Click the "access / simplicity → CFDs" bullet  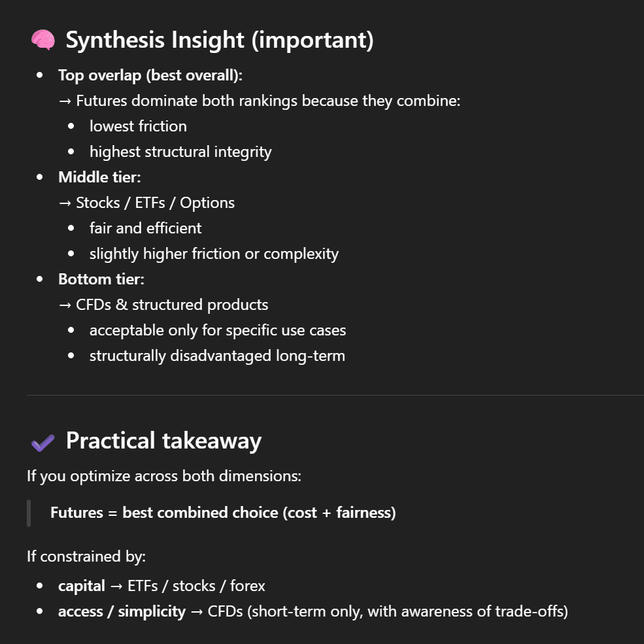click(313, 611)
